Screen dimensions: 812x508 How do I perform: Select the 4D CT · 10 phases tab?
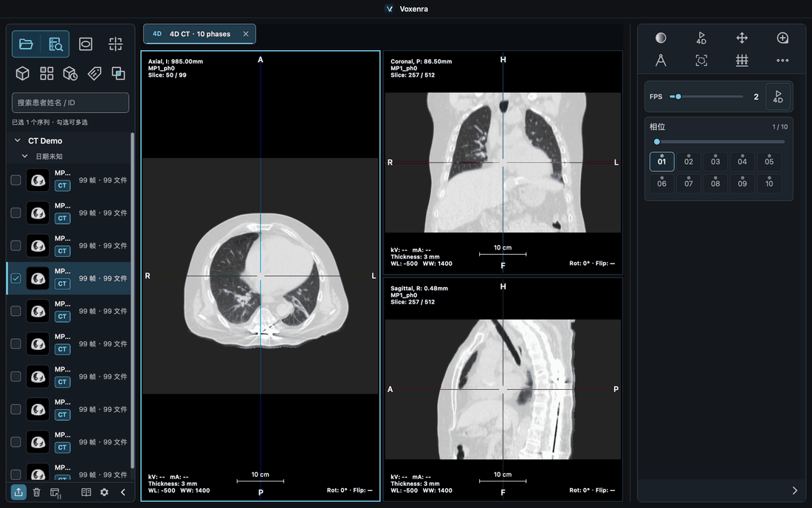199,34
